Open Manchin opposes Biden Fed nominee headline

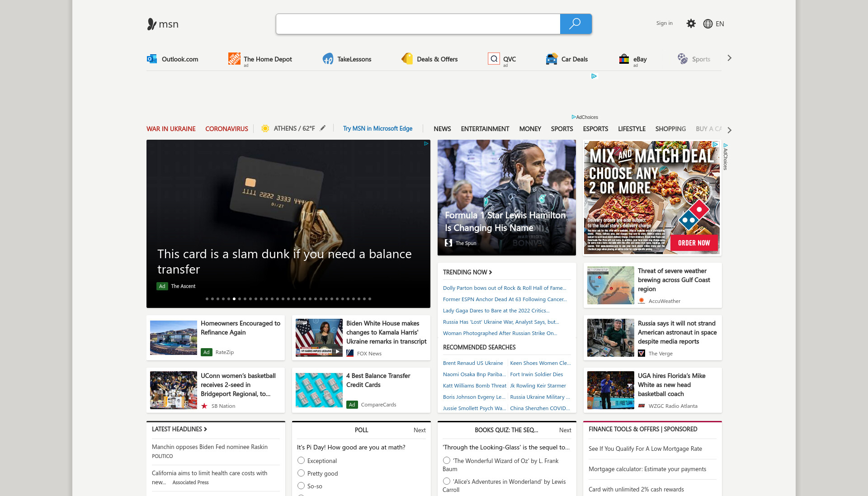(210, 447)
